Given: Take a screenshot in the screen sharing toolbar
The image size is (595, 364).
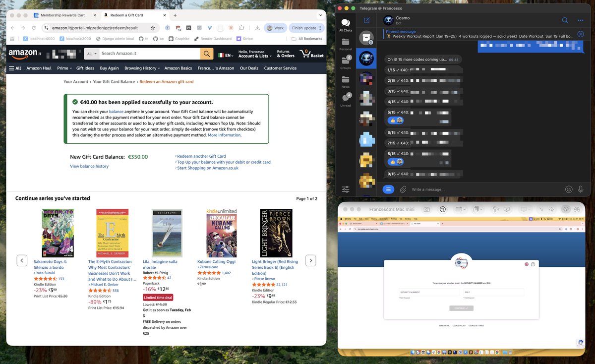Looking at the screenshot, I should point(426,210).
